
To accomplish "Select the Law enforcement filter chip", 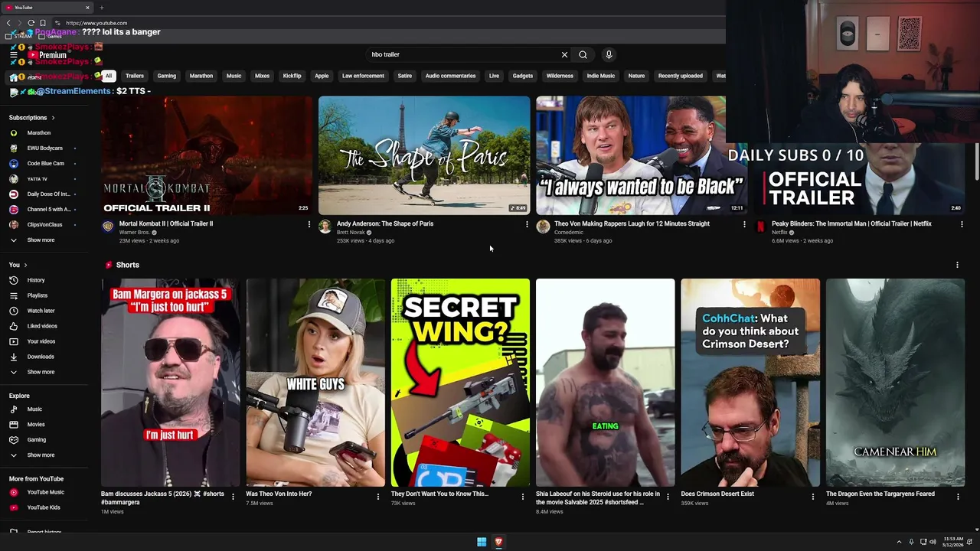I will pos(363,76).
